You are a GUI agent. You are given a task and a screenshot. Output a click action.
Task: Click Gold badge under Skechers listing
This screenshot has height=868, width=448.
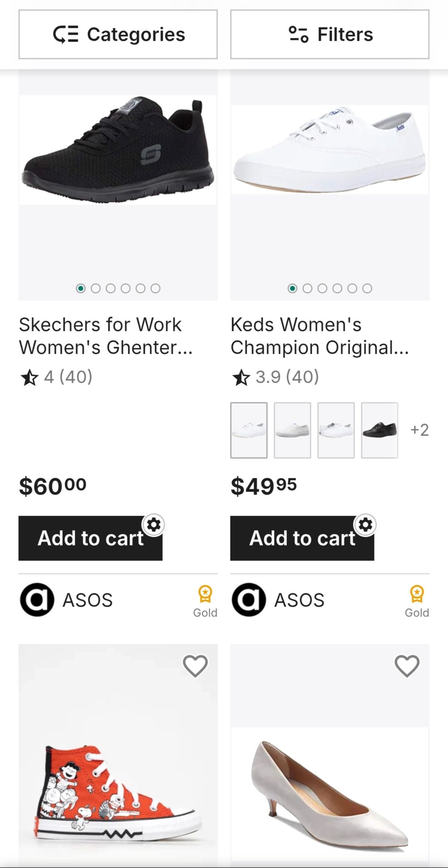205,601
